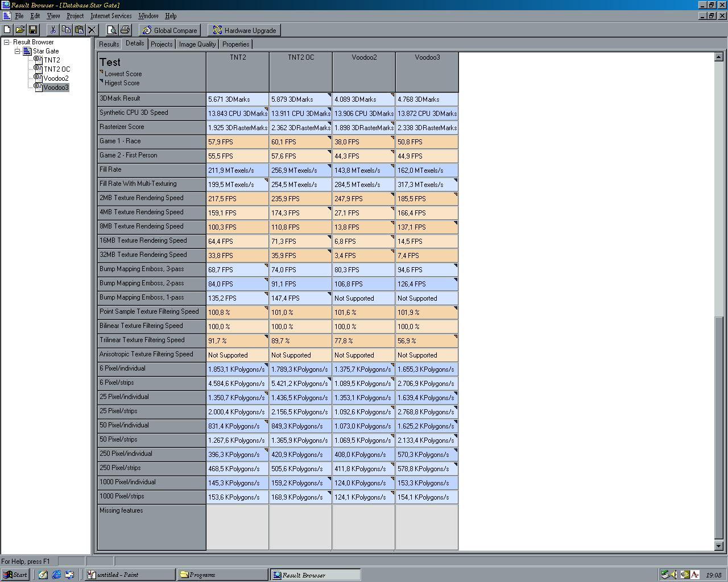Click the Internet Explorer quick launch icon
This screenshot has width=728, height=582.
coord(56,575)
